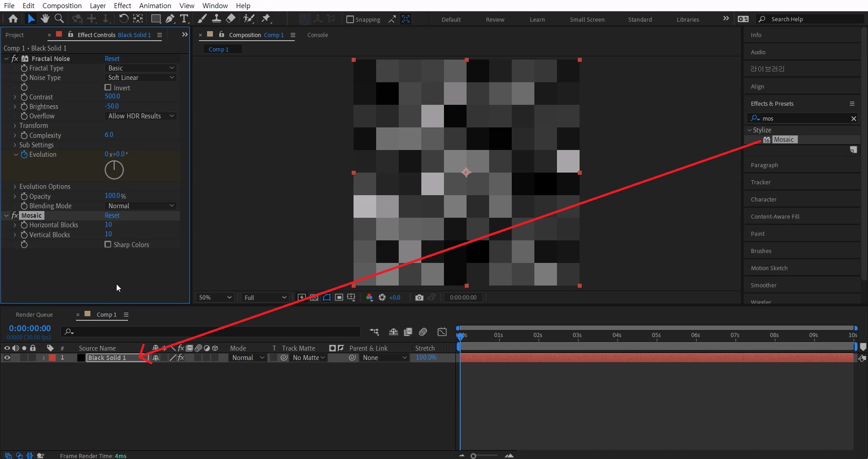Open the Track Matte No Matte dropdown
The image size is (868, 459).
point(308,358)
